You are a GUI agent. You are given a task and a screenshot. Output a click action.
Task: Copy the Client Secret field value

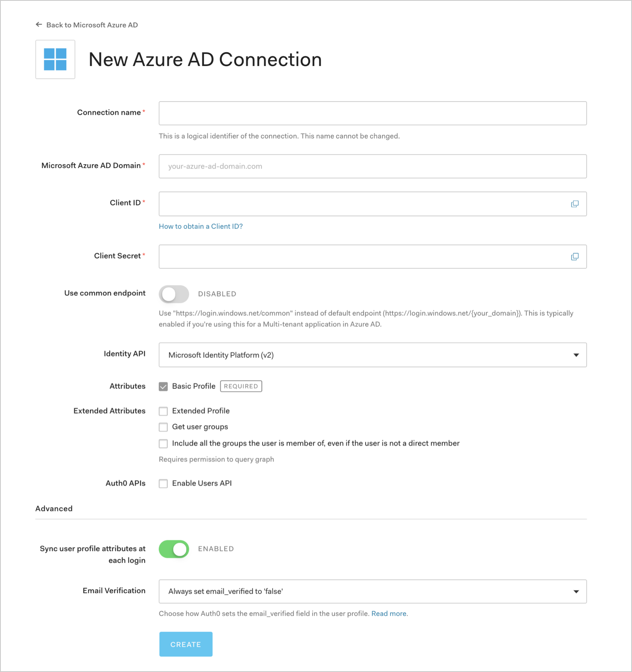(x=575, y=257)
